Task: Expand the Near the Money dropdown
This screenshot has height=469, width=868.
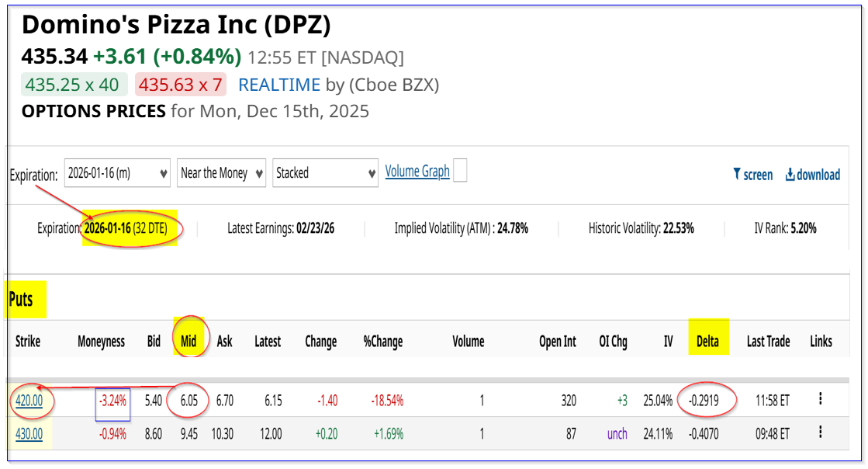Action: 221,173
